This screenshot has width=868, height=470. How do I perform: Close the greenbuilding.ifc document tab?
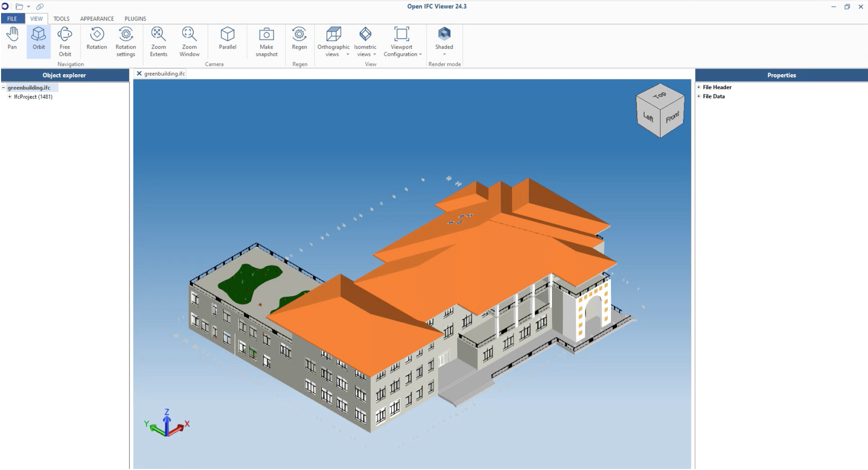[x=139, y=74]
